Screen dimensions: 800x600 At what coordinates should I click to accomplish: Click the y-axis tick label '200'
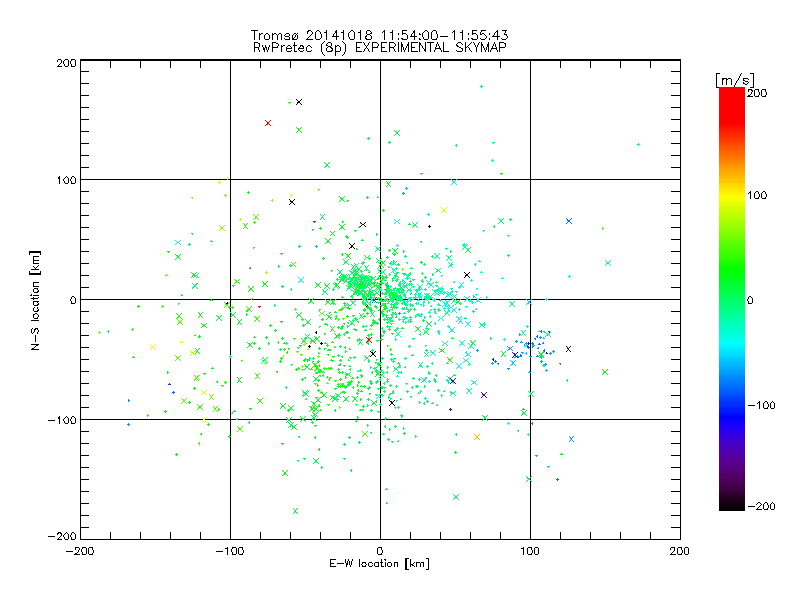[66, 63]
